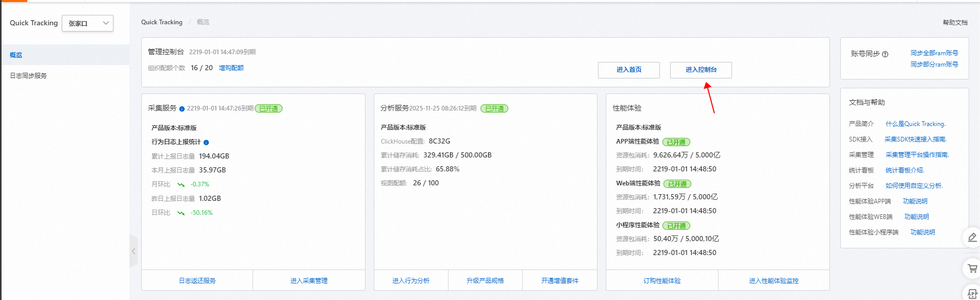Click the 194.04GB cumulative log value
Image resolution: width=980 pixels, height=300 pixels.
(x=214, y=156)
